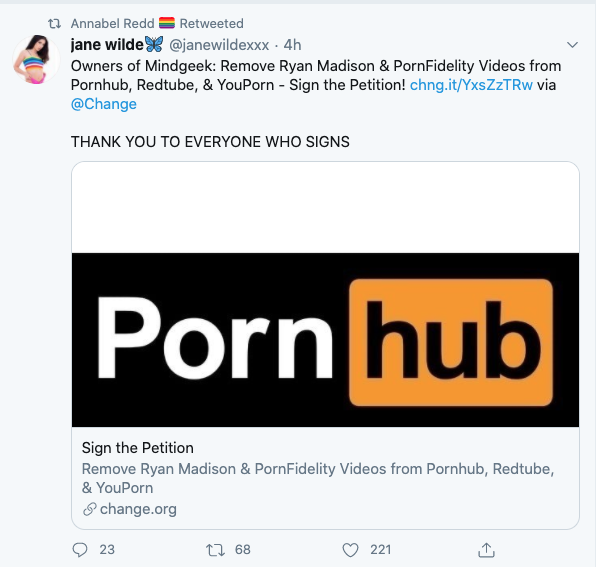The height and width of the screenshot is (567, 607).
Task: Open jane wilde's profile avatar
Action: coord(35,60)
